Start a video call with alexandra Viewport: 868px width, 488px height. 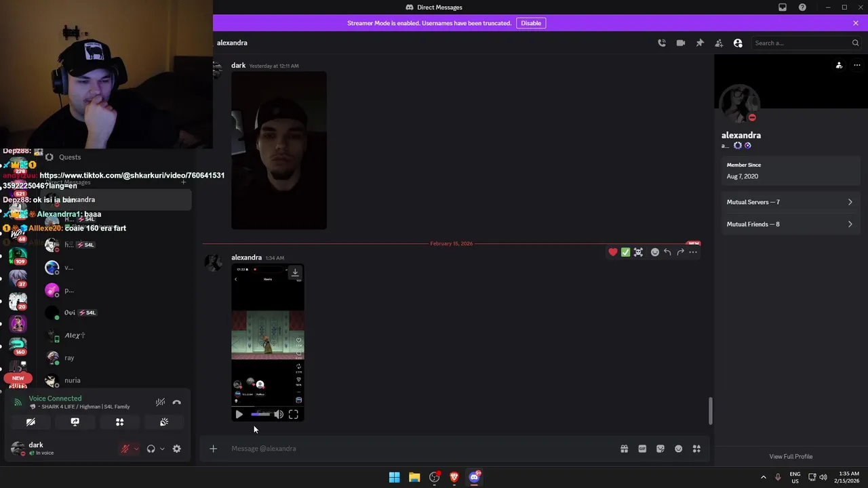(x=681, y=43)
